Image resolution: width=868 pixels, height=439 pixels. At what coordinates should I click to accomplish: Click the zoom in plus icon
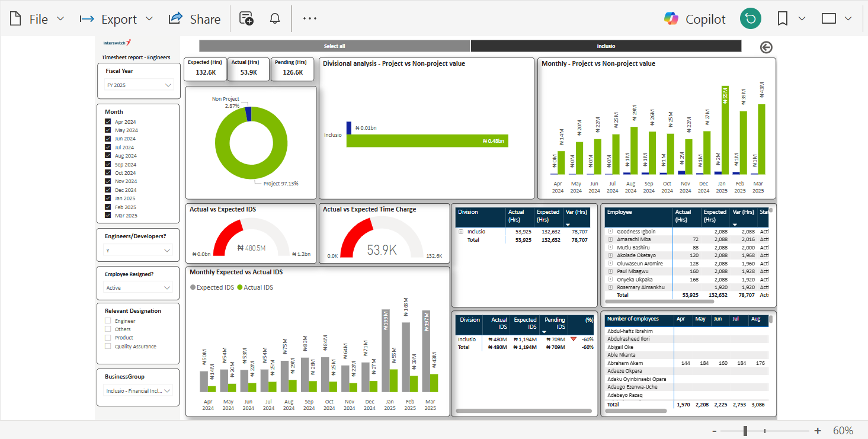point(818,431)
